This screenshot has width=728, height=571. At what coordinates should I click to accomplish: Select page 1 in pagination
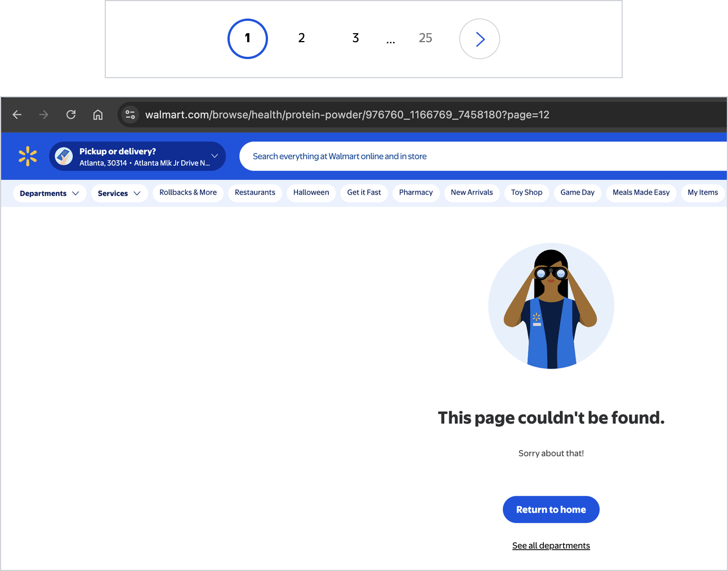point(248,39)
